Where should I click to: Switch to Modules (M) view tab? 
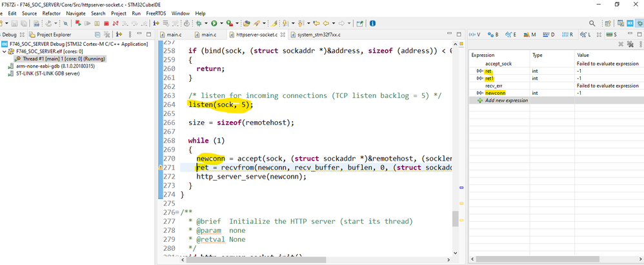pos(530,35)
